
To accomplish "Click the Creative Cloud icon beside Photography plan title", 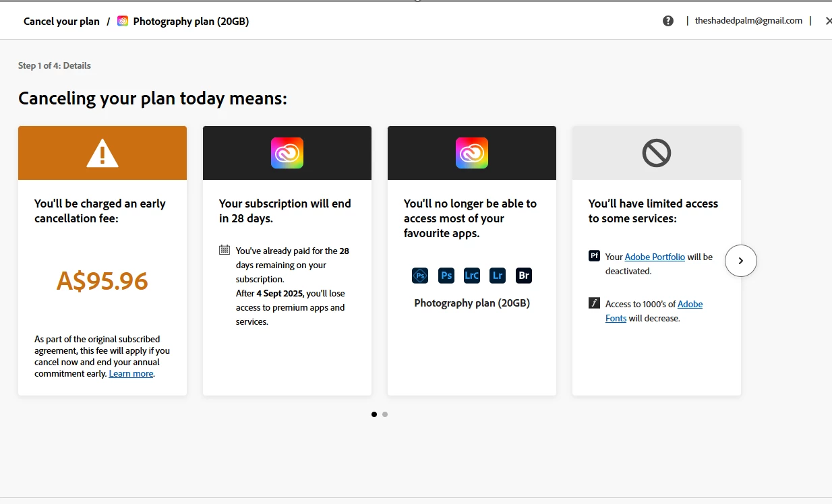I will [x=123, y=21].
